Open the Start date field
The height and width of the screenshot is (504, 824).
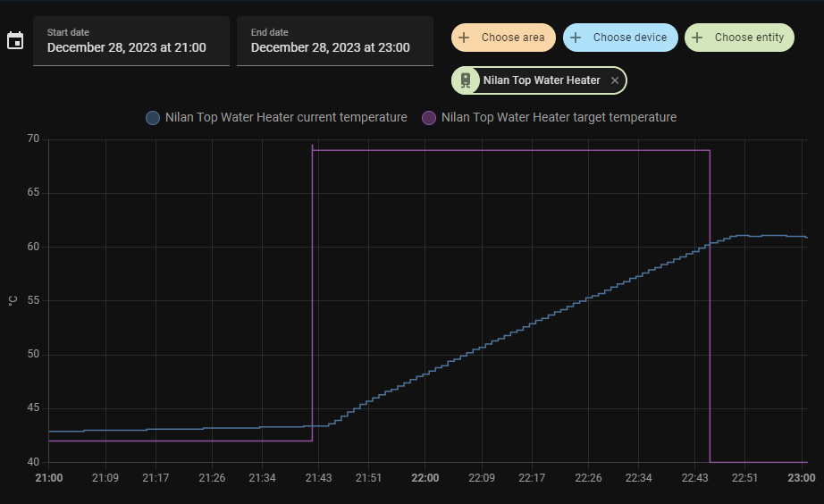coord(130,41)
